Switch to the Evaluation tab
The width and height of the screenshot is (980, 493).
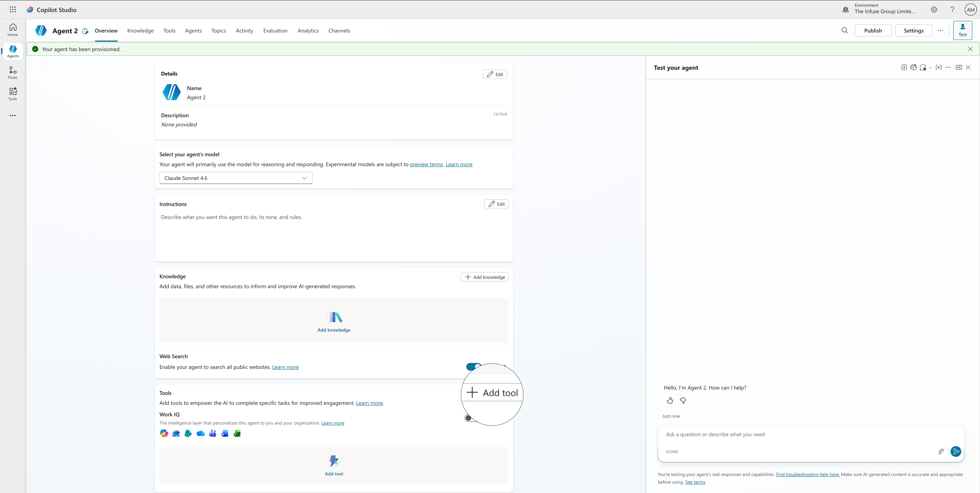tap(275, 31)
